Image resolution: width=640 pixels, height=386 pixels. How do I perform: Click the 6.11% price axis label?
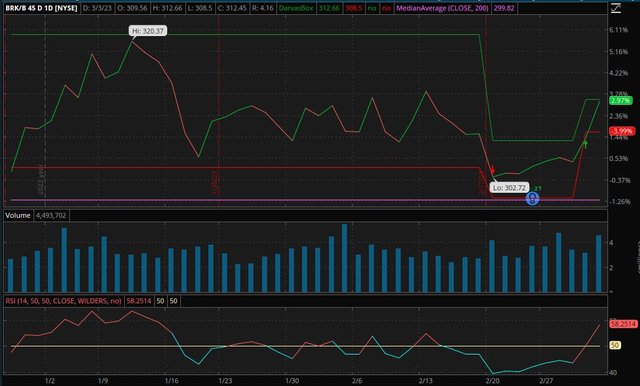coord(618,30)
